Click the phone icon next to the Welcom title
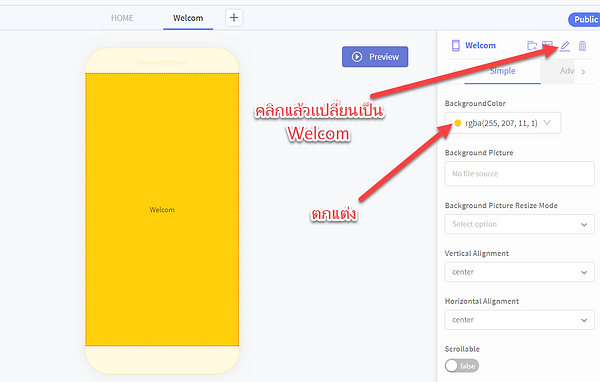The width and height of the screenshot is (600, 382). coord(455,46)
